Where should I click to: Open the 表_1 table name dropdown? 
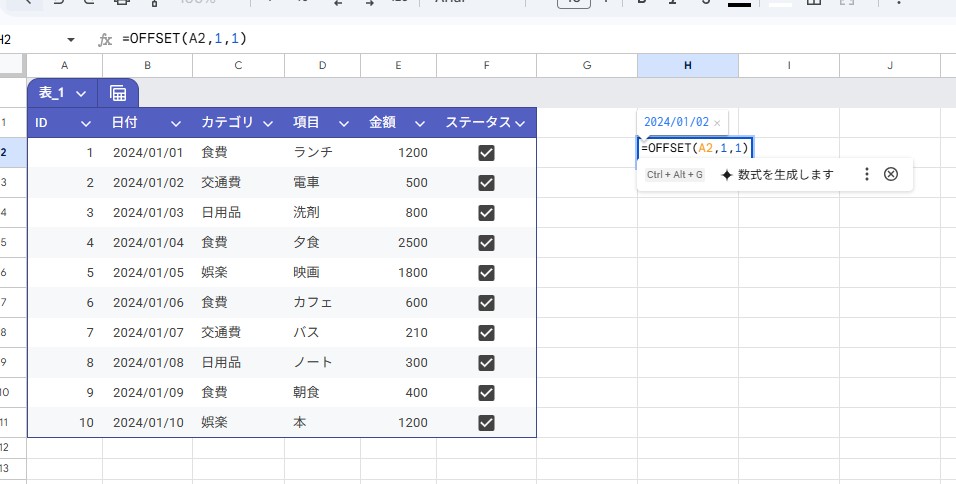pos(80,93)
